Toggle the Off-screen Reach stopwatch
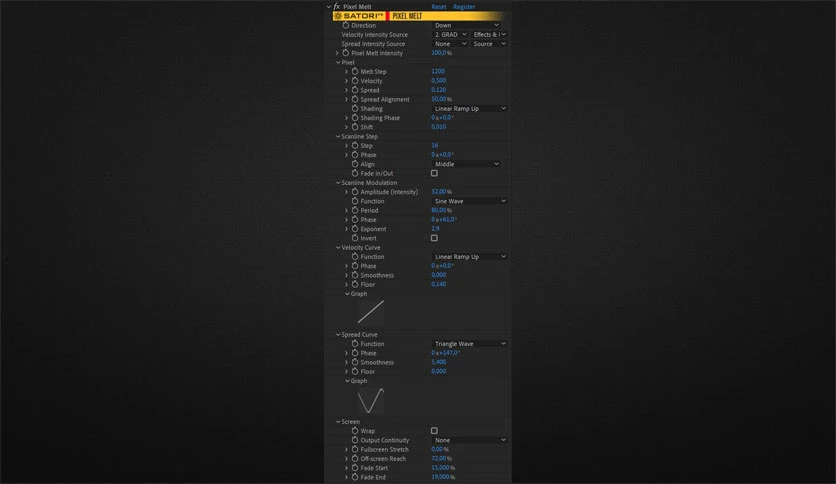Image resolution: width=836 pixels, height=484 pixels. 355,458
